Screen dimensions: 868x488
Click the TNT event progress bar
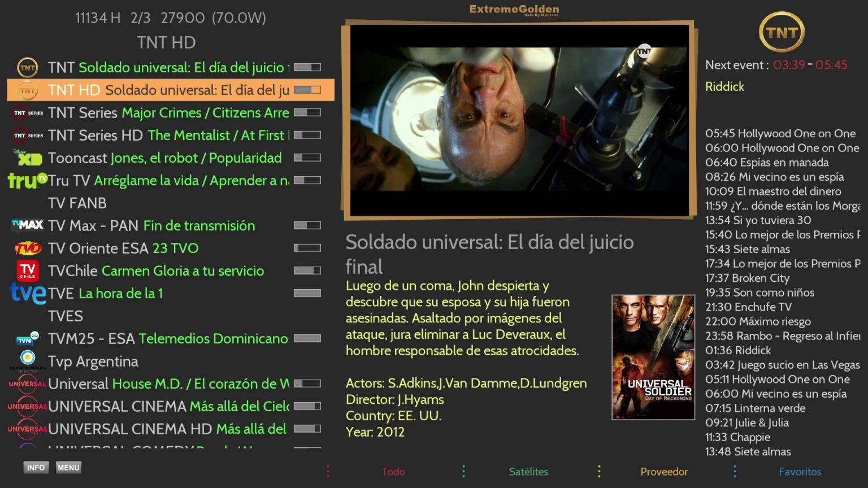(307, 67)
